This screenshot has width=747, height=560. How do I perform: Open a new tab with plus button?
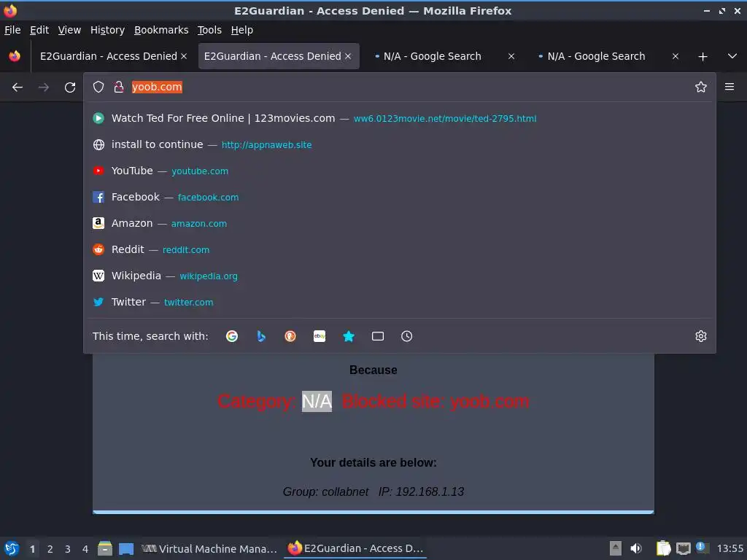[703, 56]
